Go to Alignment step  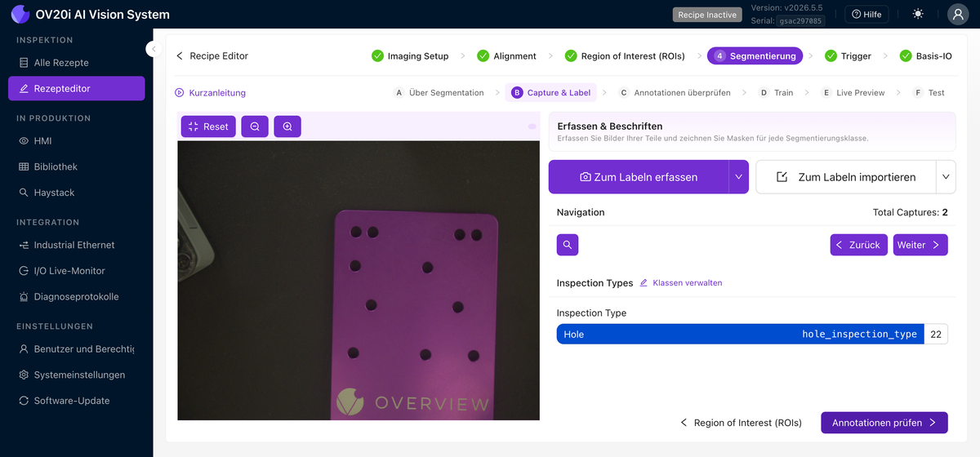click(506, 56)
